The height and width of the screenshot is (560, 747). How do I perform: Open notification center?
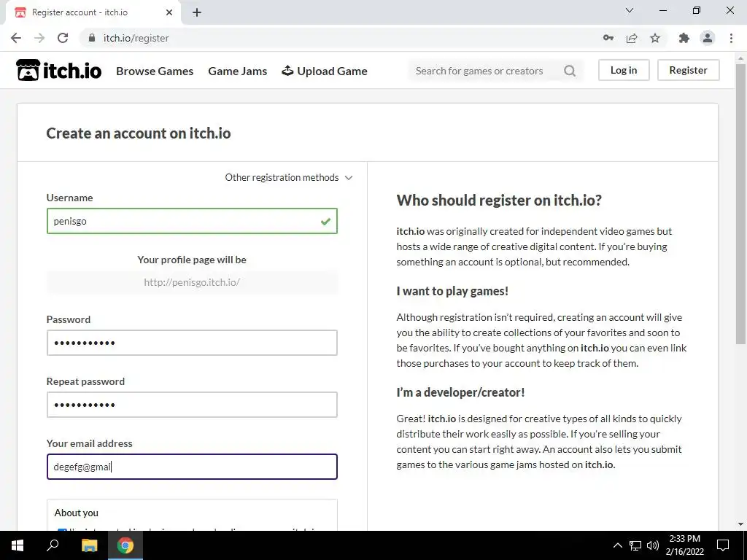[723, 545]
